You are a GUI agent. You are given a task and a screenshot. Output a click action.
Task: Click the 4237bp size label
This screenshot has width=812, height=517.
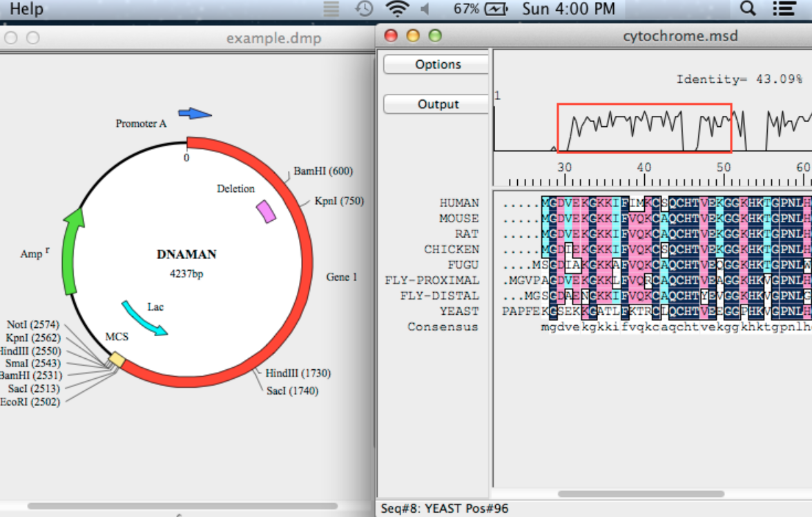click(186, 274)
